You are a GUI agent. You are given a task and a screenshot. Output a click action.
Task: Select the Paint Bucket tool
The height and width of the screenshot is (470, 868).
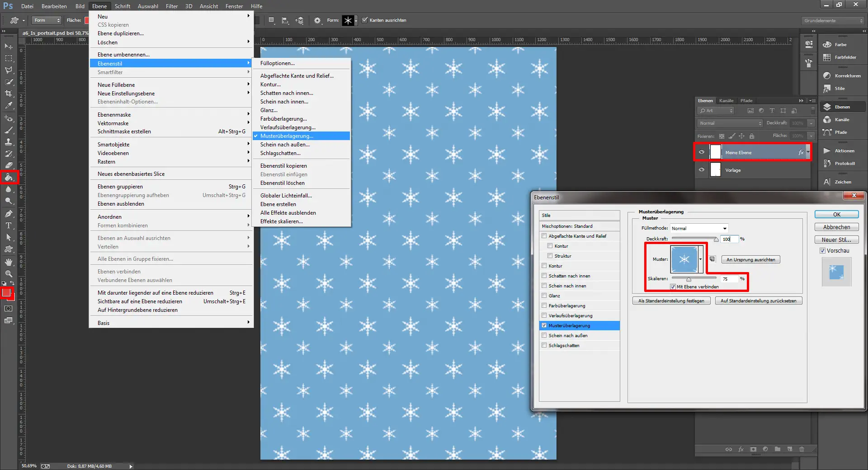8,177
